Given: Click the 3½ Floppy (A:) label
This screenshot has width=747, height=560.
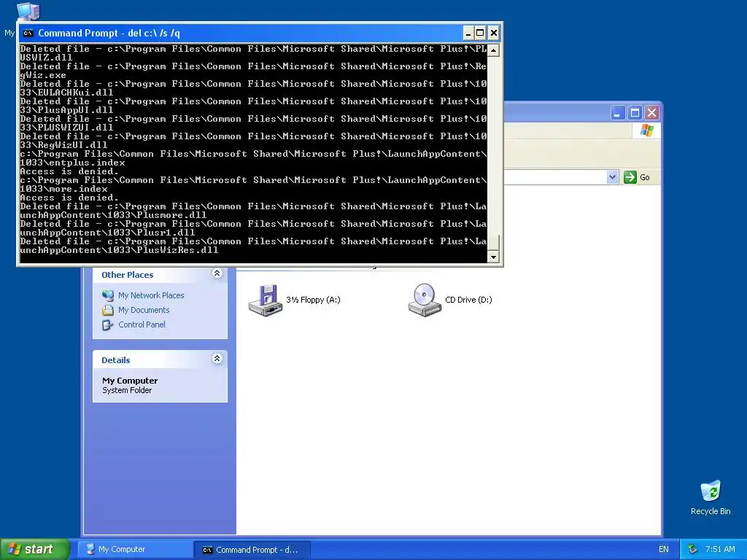Looking at the screenshot, I should tap(313, 300).
